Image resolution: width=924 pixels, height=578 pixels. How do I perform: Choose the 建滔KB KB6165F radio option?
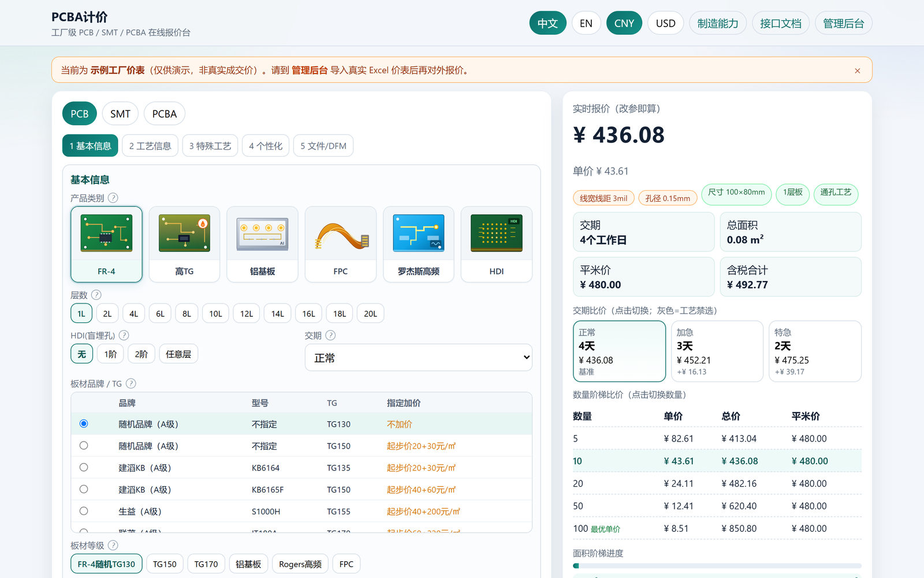(84, 489)
